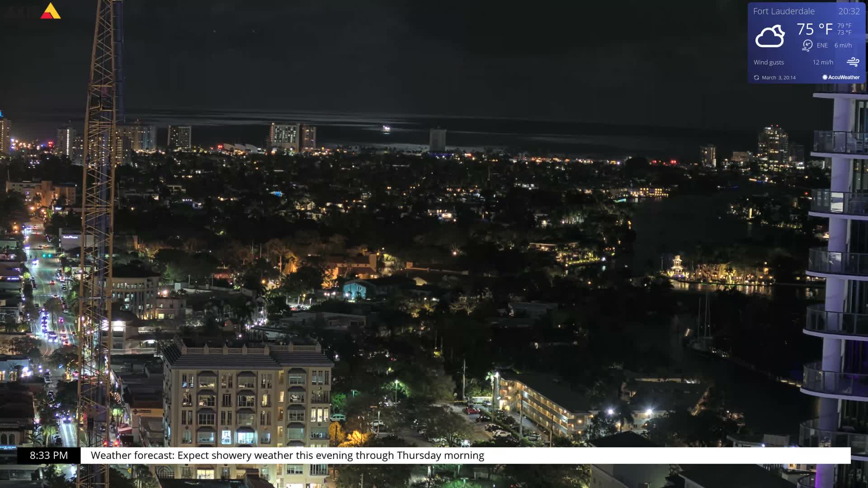Click the refresh icon beside March 3
868x488 pixels.
756,78
